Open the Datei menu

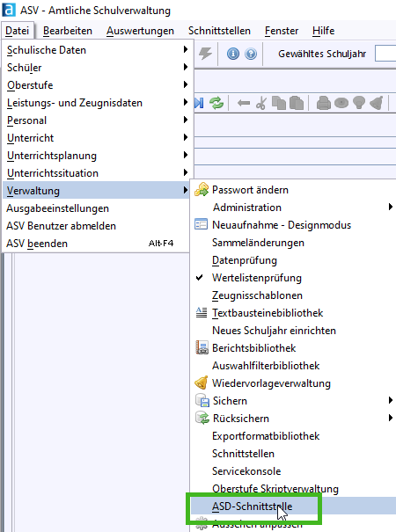18,31
